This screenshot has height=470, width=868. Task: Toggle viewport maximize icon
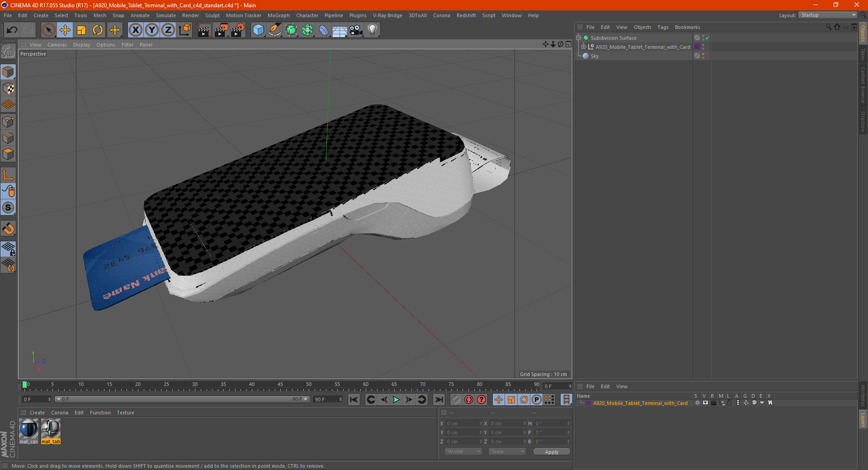pos(568,44)
